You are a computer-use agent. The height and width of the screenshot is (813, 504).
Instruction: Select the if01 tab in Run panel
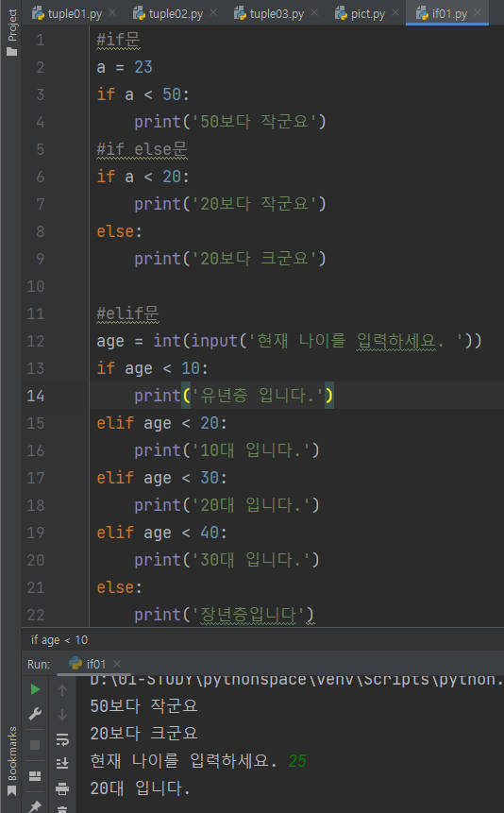click(x=88, y=664)
